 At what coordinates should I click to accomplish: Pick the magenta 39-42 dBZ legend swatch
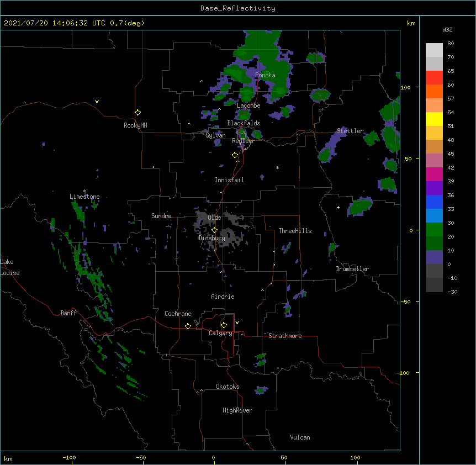434,174
